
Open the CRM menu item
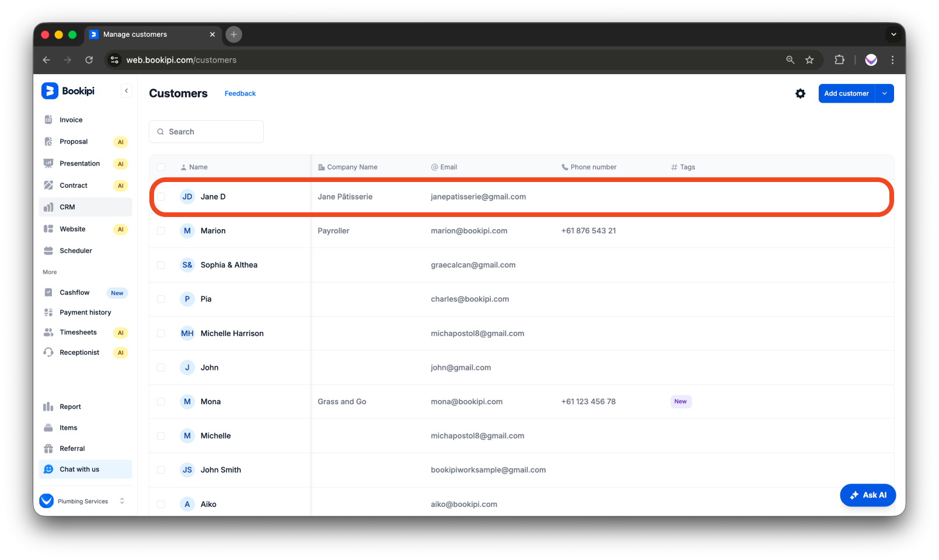click(x=67, y=206)
